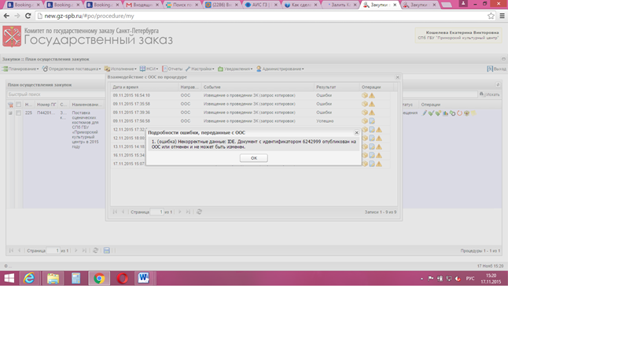Viewport: 644px width, 362px height.
Task: Click the Windows Start button
Action: (9, 278)
